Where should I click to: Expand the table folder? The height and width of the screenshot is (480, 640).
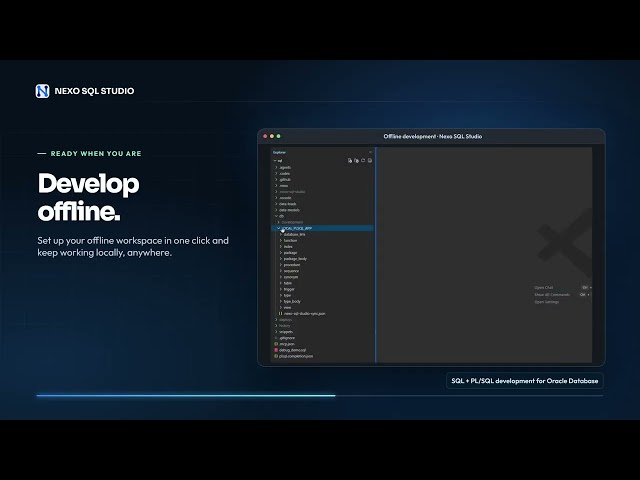click(286, 283)
